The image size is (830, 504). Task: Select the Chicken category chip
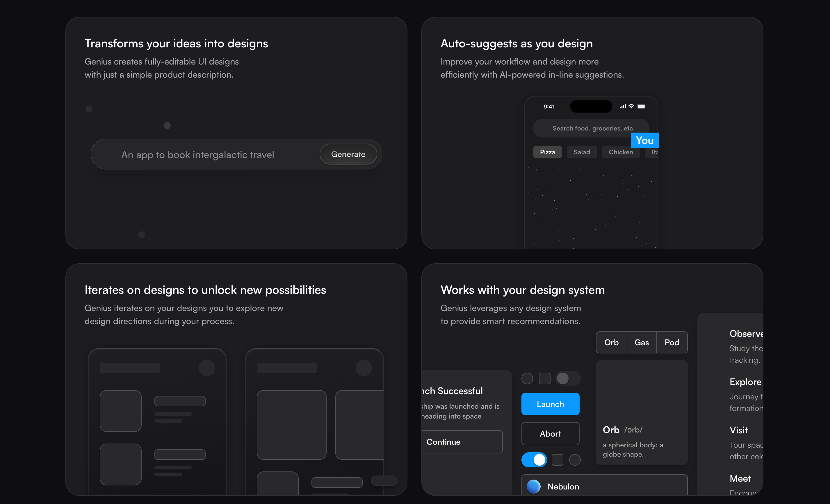pyautogui.click(x=621, y=152)
